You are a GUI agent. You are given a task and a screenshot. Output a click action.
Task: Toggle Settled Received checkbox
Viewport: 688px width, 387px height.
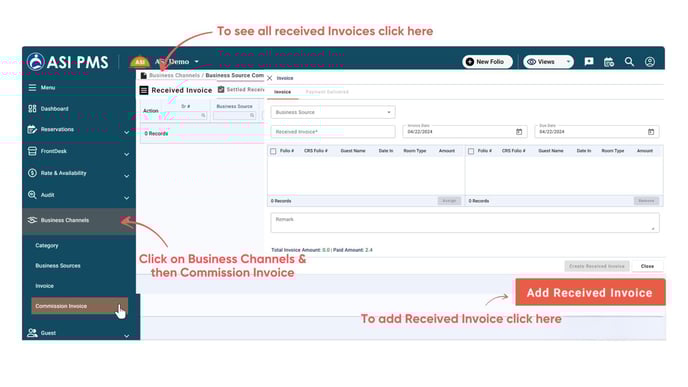click(221, 90)
